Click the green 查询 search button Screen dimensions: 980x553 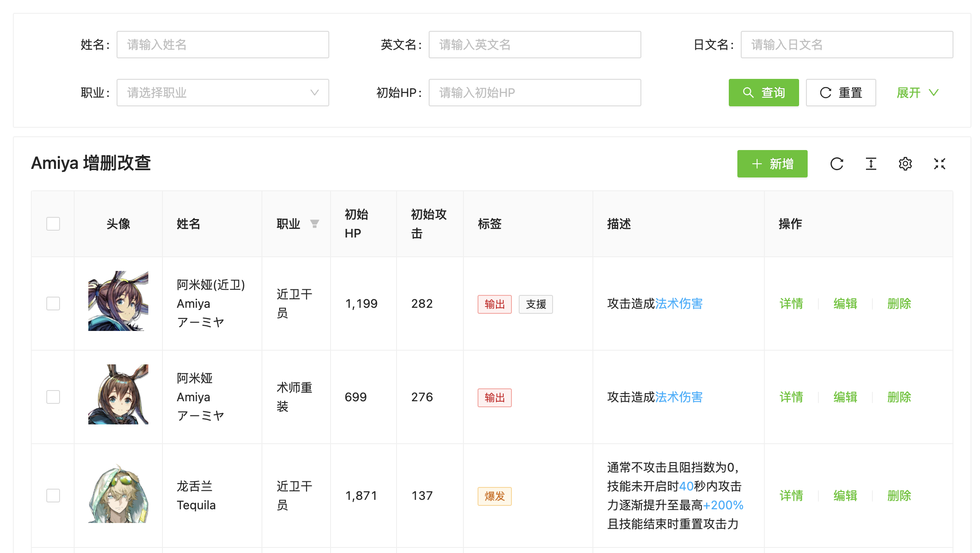click(x=764, y=93)
